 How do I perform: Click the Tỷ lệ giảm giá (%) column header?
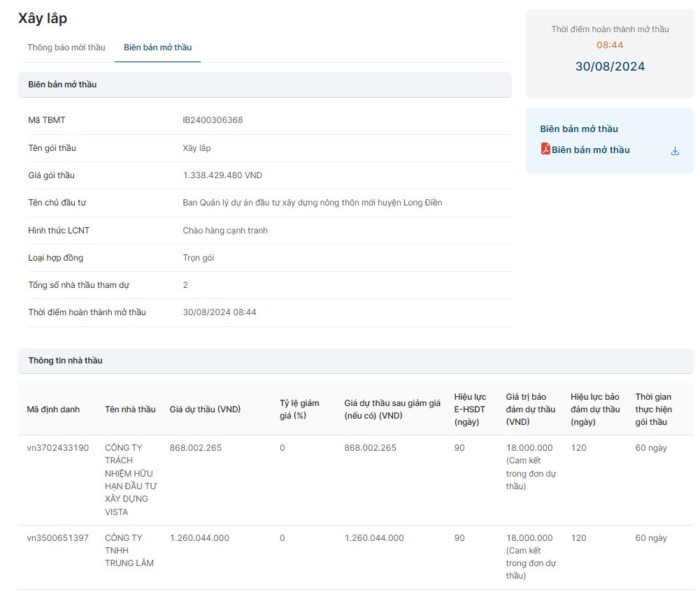point(299,410)
